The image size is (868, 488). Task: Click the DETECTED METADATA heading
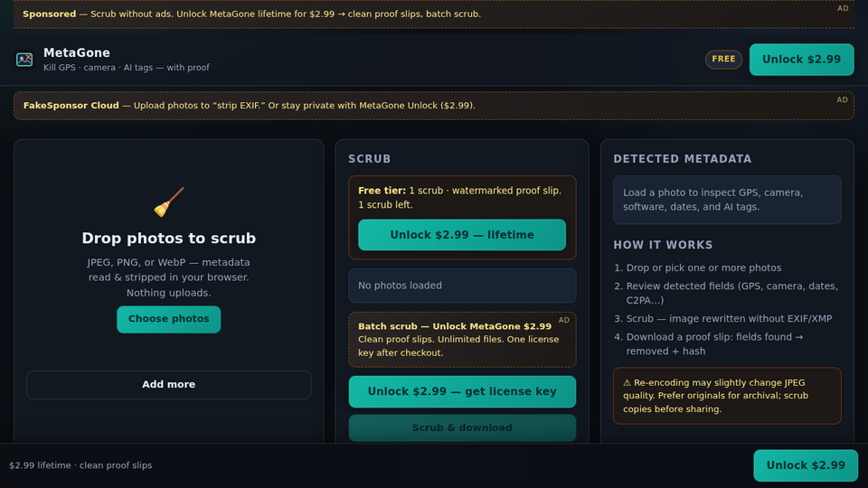click(x=683, y=159)
